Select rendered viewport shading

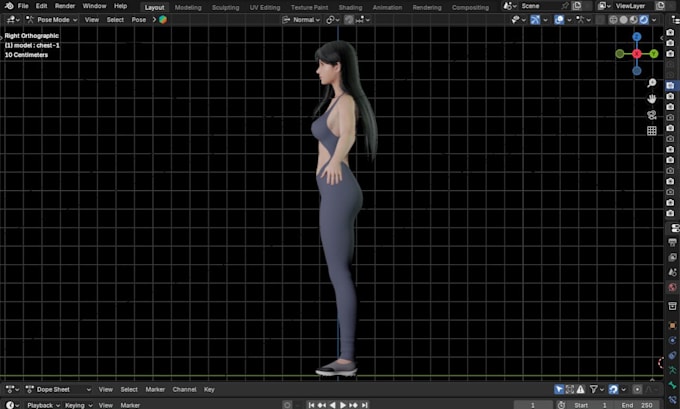(644, 20)
